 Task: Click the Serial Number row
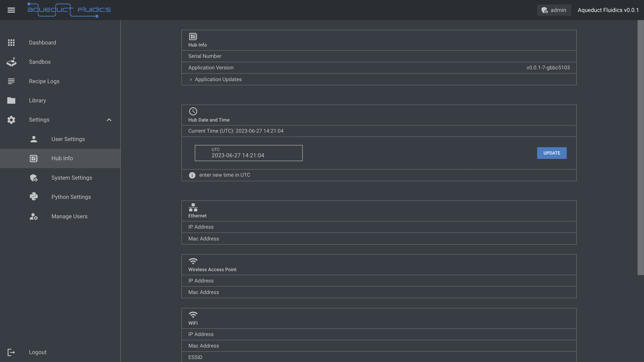click(x=379, y=56)
